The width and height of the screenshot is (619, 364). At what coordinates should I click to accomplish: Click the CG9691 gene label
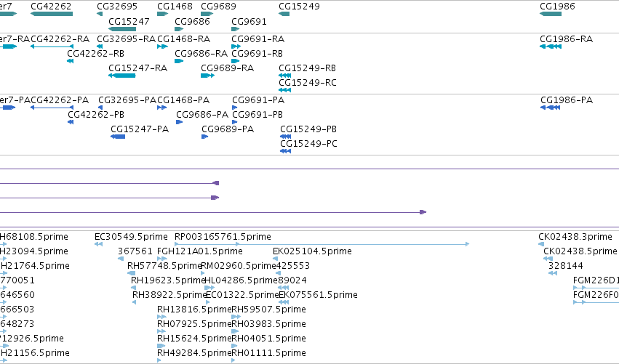[249, 21]
